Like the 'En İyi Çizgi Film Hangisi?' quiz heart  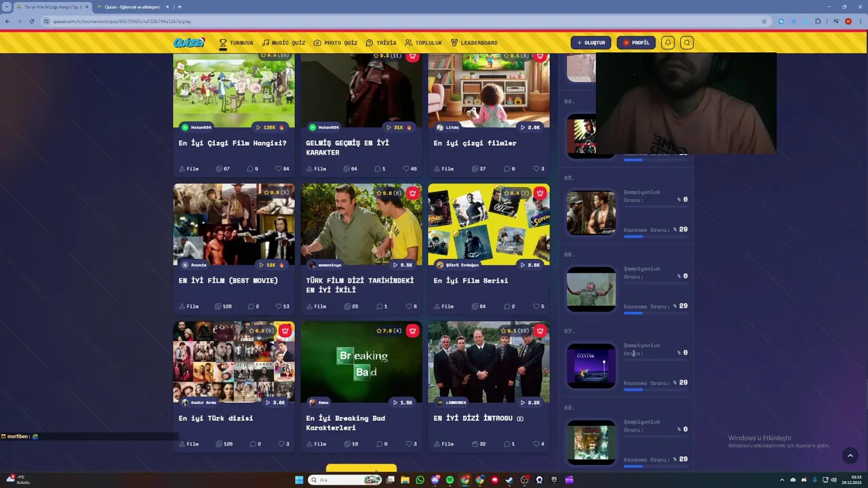click(282, 169)
